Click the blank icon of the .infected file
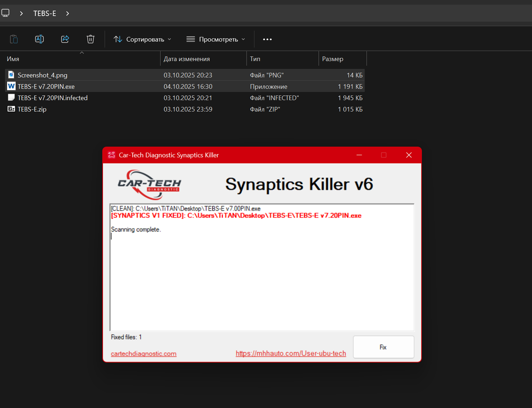532x408 pixels. tap(11, 98)
